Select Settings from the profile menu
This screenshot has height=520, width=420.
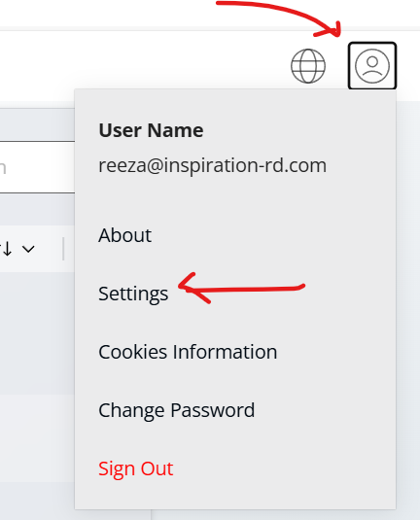click(x=133, y=294)
